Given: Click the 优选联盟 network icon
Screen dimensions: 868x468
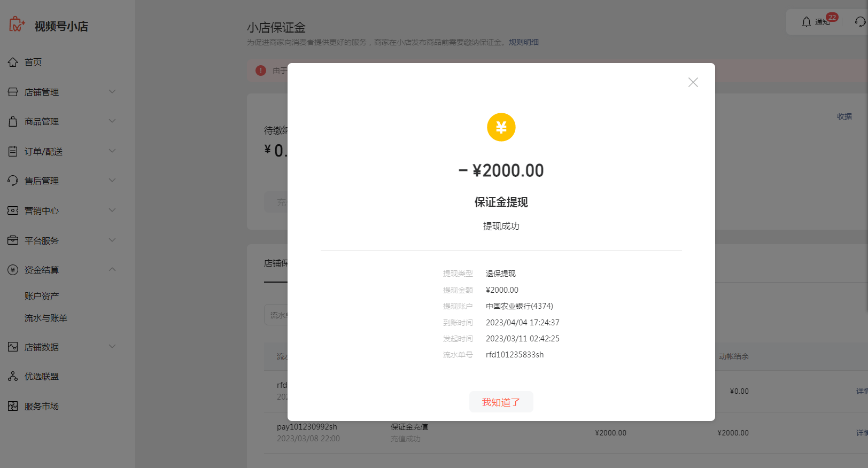Looking at the screenshot, I should (13, 376).
